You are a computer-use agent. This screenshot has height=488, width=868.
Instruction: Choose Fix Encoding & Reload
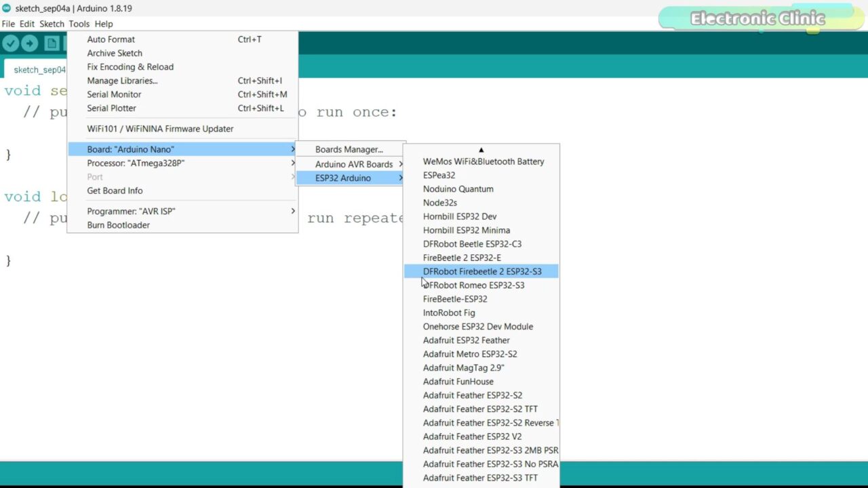click(x=182, y=66)
